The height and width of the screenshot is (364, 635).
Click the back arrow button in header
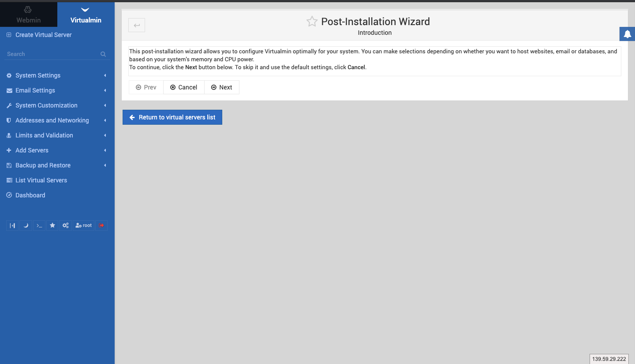coord(137,25)
